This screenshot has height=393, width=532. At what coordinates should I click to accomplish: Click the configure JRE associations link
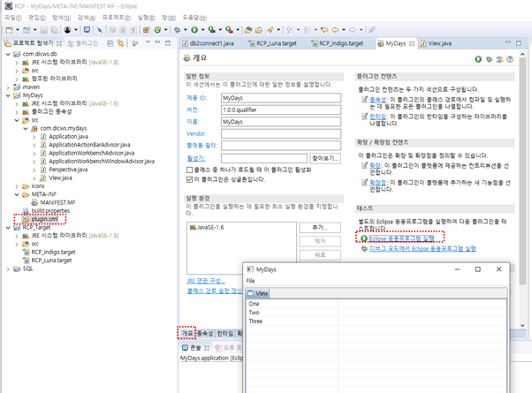click(206, 281)
